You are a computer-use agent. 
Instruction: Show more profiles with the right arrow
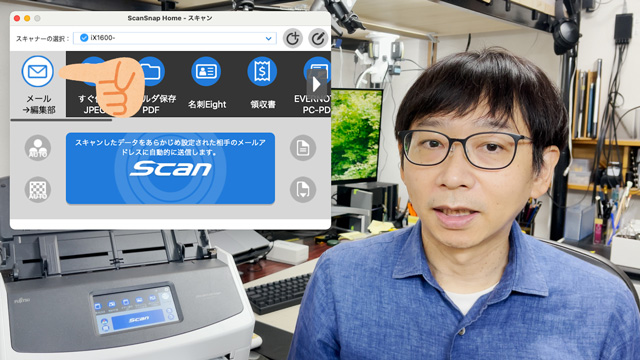(317, 84)
